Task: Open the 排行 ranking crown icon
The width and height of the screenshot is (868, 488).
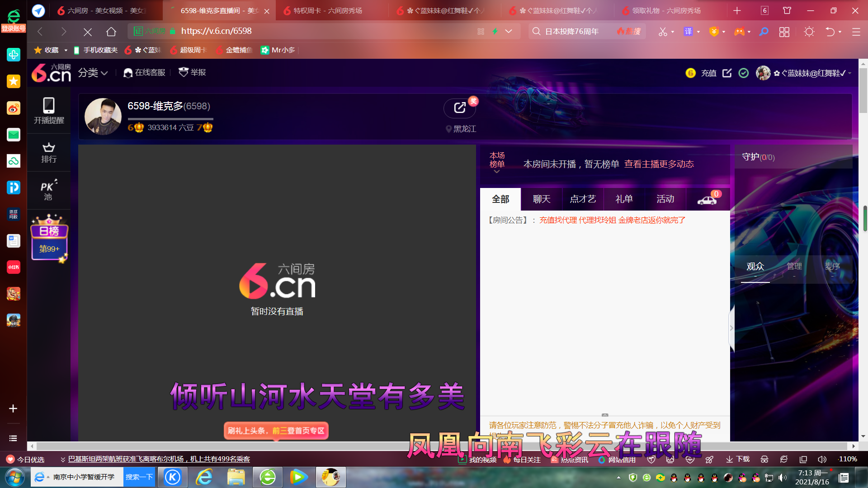Action: 49,153
